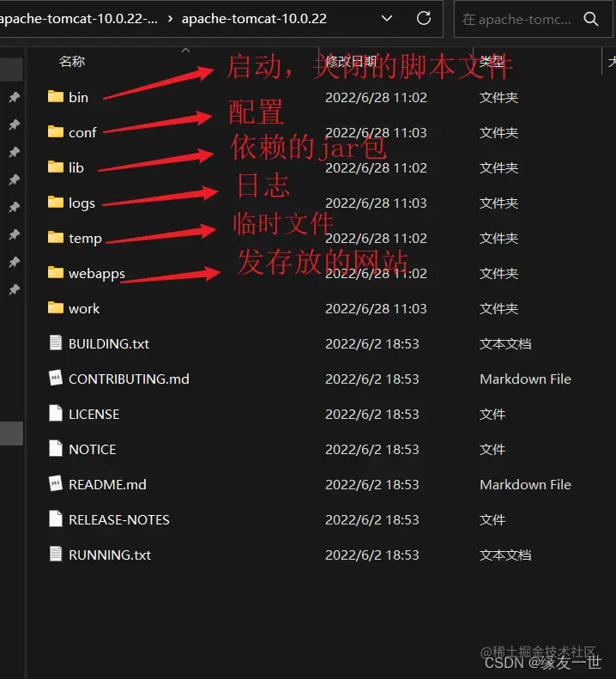616x679 pixels.
Task: Click BUILDING.txt type 文本文档
Action: coord(505,344)
